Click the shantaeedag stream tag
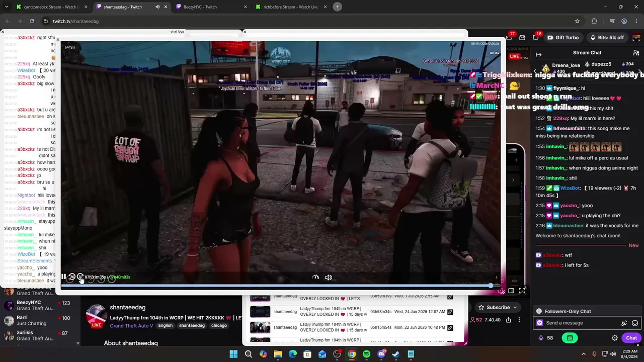The image size is (644, 362). click(192, 326)
